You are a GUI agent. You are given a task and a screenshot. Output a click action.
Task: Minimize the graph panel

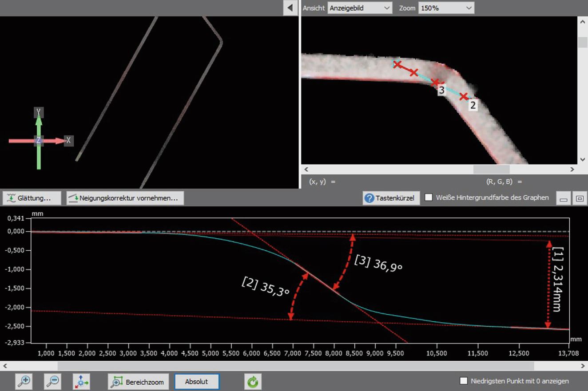coord(564,198)
